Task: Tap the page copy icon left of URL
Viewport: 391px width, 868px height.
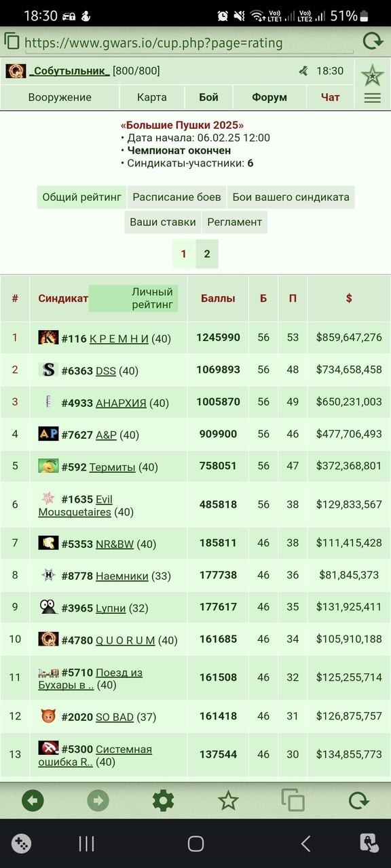Action: pyautogui.click(x=11, y=42)
